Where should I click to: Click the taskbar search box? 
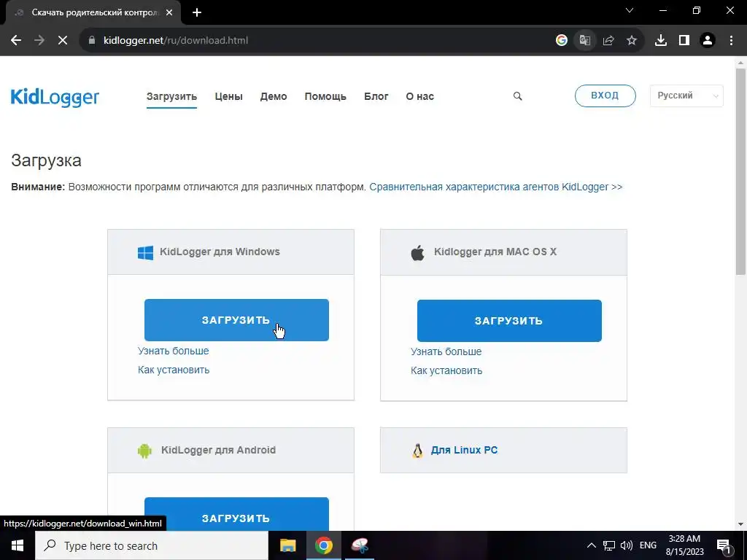(x=152, y=545)
